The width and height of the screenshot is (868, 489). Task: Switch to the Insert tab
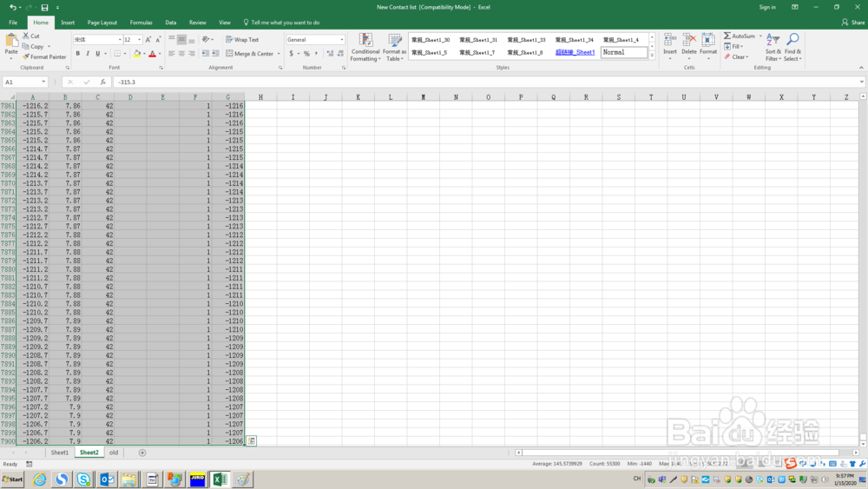(x=68, y=23)
